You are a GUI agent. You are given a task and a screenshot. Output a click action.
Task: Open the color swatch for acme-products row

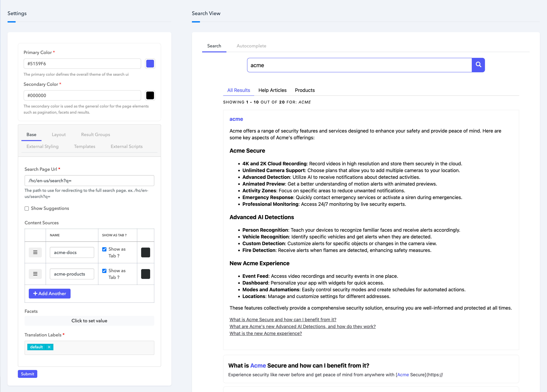tap(145, 274)
